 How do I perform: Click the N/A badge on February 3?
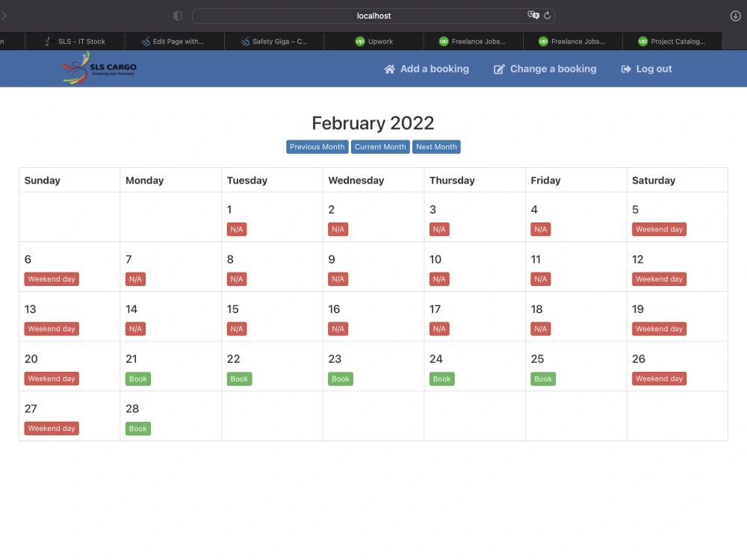(x=439, y=229)
